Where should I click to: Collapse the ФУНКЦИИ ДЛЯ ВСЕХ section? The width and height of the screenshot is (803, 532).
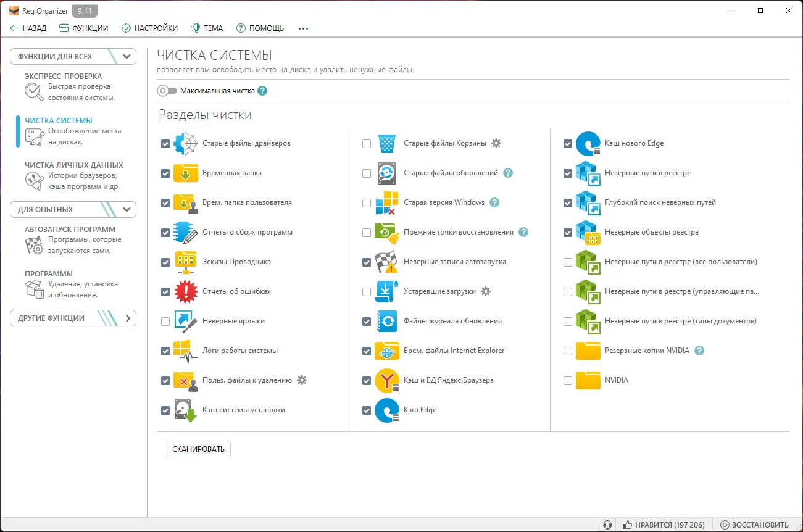tap(73, 56)
